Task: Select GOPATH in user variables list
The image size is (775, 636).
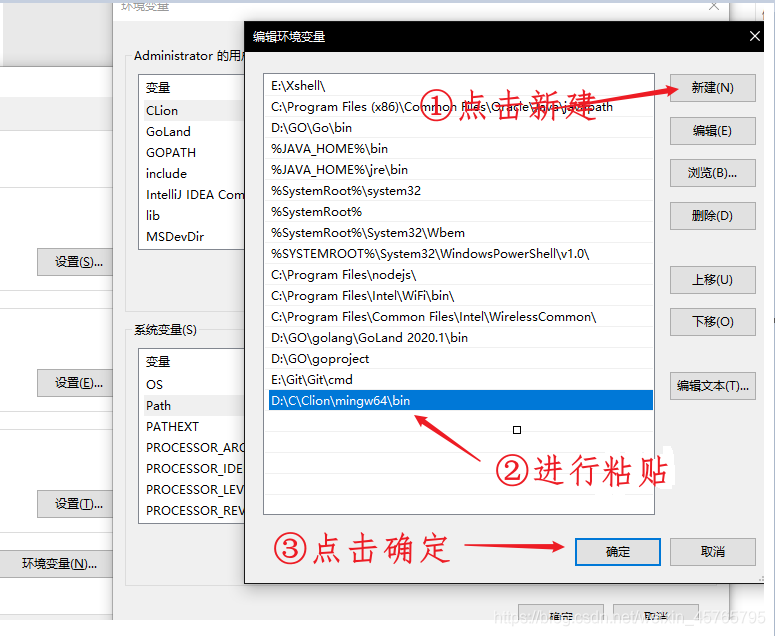Action: (x=192, y=153)
